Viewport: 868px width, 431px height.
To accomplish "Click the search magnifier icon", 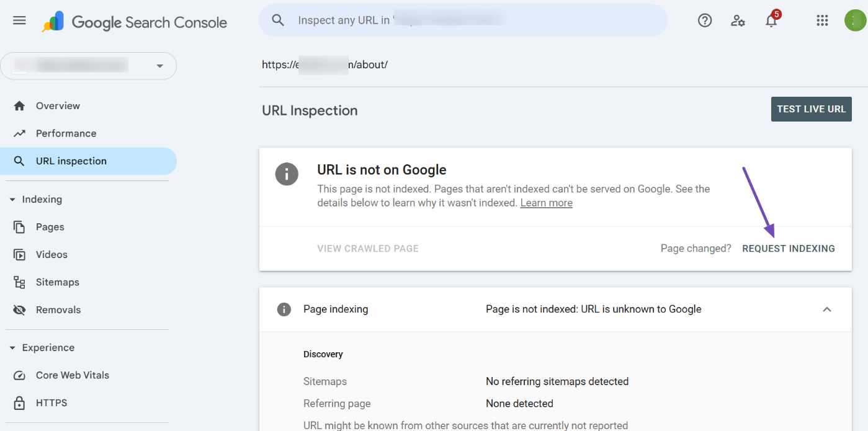I will [x=278, y=20].
